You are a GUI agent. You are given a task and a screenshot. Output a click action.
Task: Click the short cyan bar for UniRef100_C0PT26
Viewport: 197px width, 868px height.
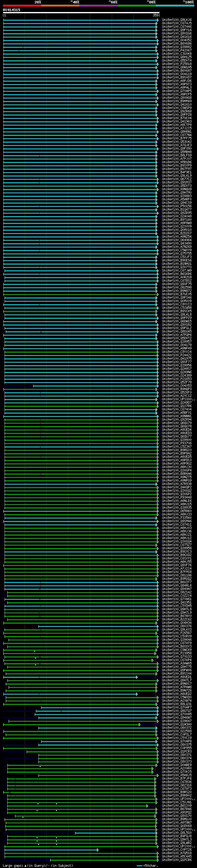click(x=52, y=850)
